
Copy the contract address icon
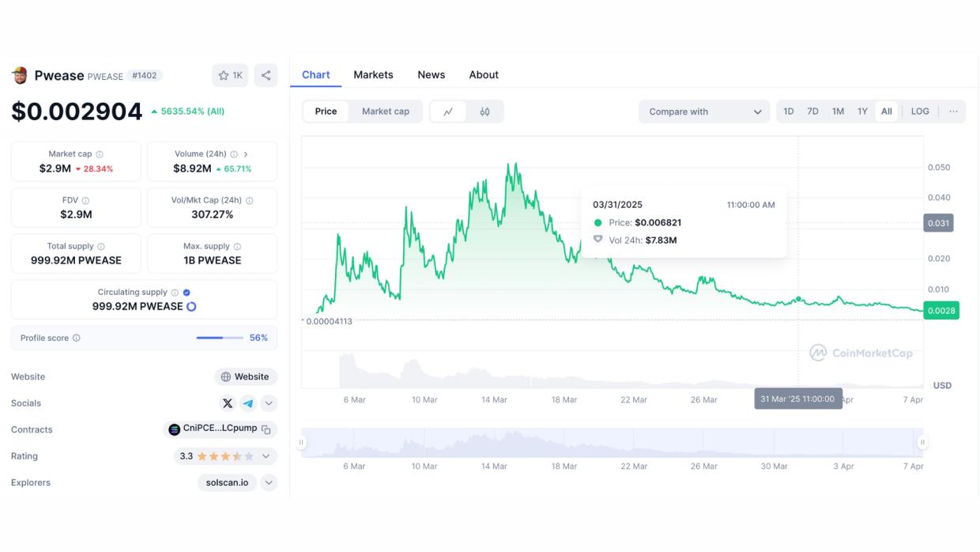(266, 430)
